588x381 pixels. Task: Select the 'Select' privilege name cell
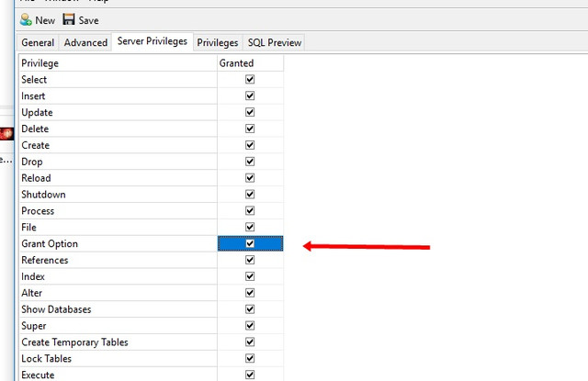[118, 80]
